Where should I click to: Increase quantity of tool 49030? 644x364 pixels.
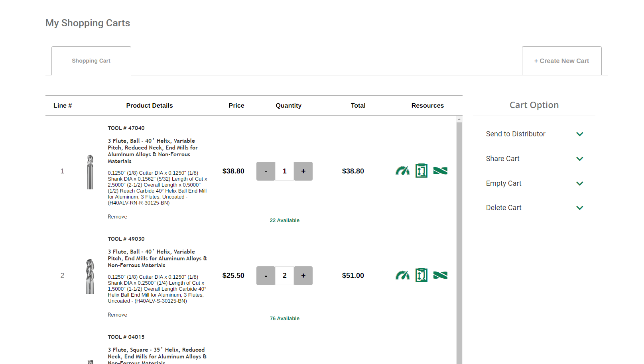(x=303, y=275)
